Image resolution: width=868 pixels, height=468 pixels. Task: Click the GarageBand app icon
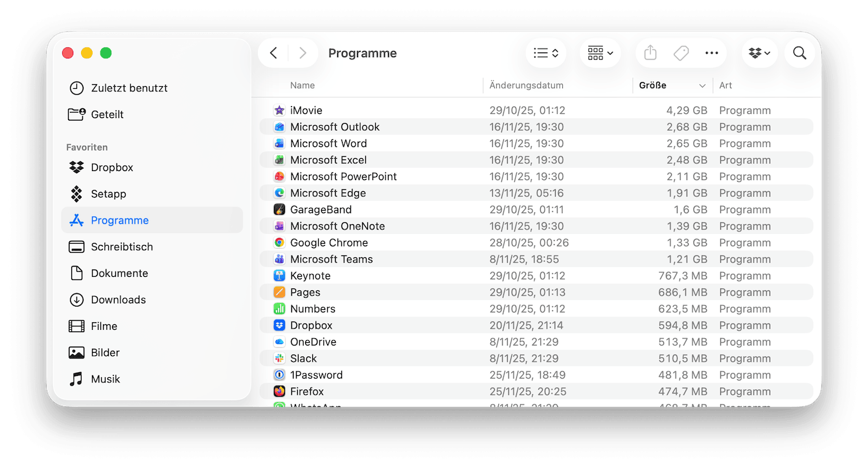pyautogui.click(x=279, y=210)
